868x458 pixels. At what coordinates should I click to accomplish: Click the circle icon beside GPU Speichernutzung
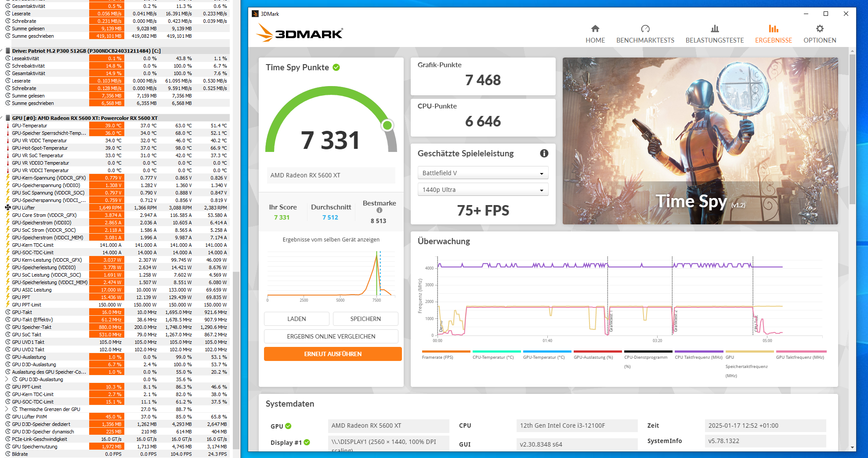(8, 447)
